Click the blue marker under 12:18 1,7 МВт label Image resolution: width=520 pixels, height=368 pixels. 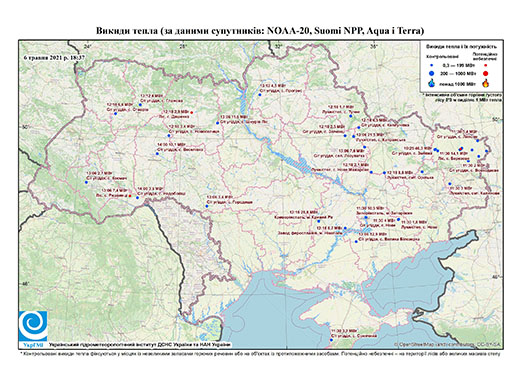(x=350, y=116)
